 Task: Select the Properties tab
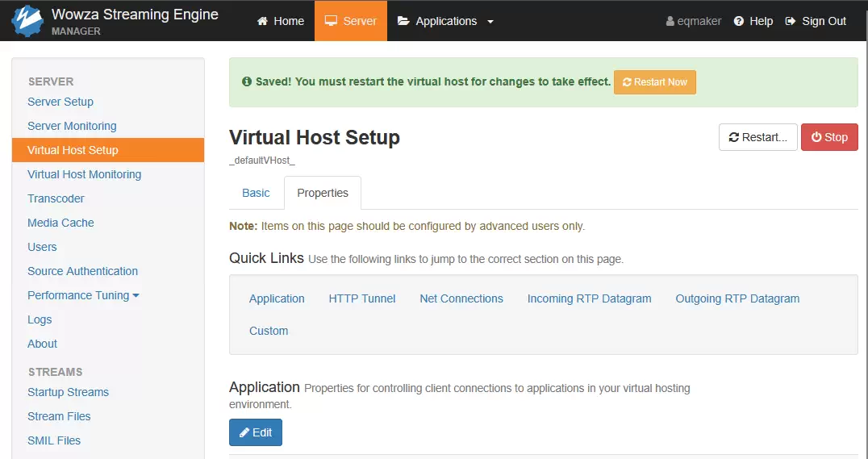coord(323,193)
